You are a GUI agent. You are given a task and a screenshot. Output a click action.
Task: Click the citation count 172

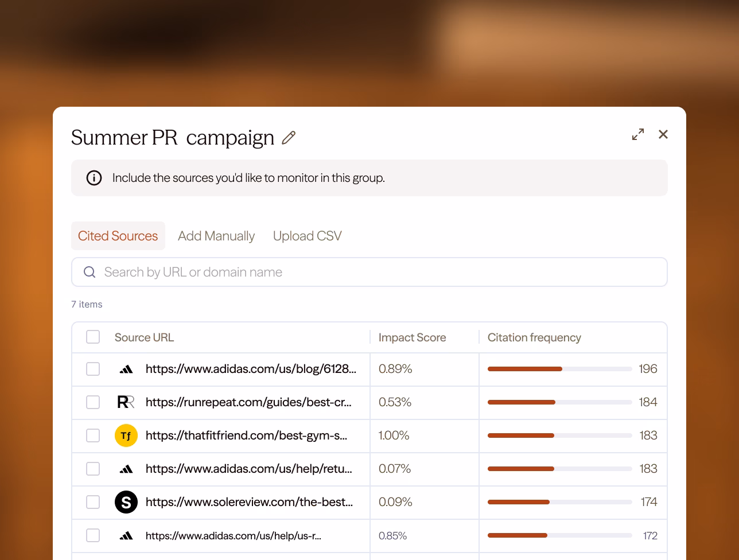tap(650, 535)
